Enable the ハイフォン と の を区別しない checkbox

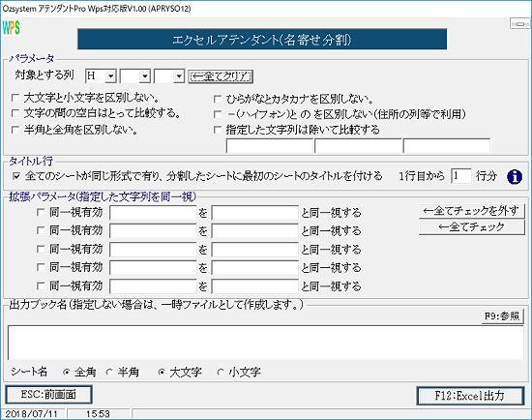(x=218, y=114)
